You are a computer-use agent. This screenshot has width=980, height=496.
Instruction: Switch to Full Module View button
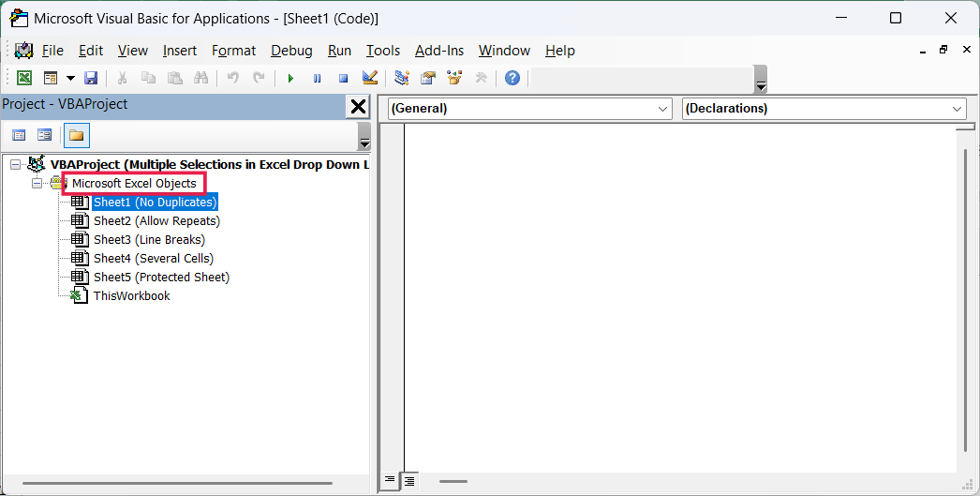[409, 480]
